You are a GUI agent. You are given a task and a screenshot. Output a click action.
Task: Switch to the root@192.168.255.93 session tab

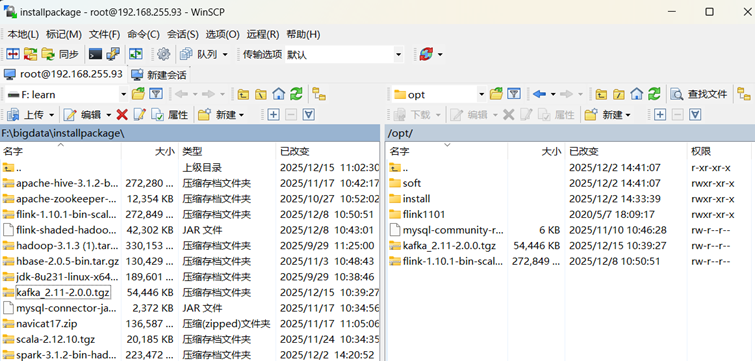click(x=63, y=74)
